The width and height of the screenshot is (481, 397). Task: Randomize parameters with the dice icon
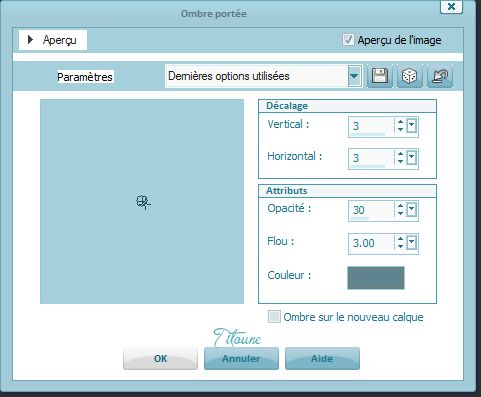[409, 76]
